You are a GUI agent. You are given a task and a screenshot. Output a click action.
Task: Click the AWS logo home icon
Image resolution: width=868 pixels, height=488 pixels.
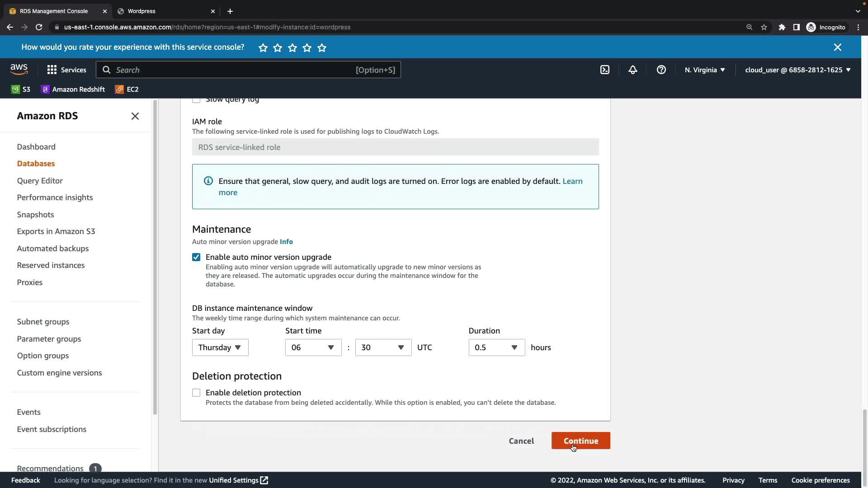click(x=19, y=69)
